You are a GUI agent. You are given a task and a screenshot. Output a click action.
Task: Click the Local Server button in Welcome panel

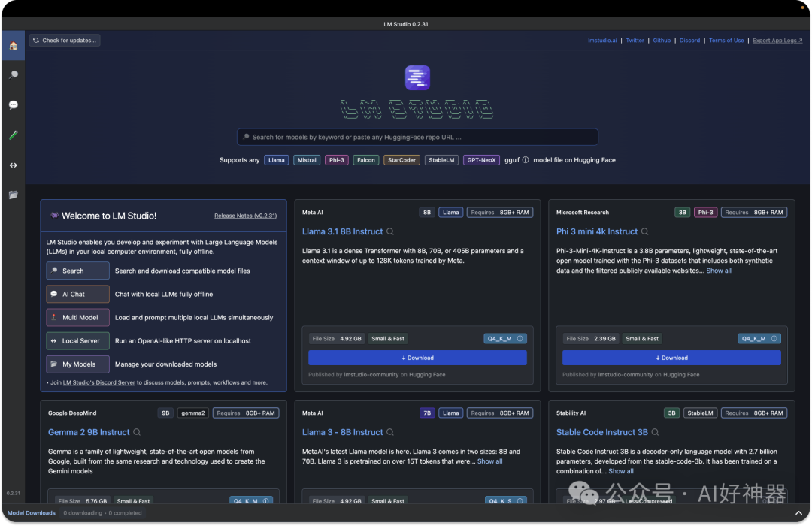pos(77,340)
